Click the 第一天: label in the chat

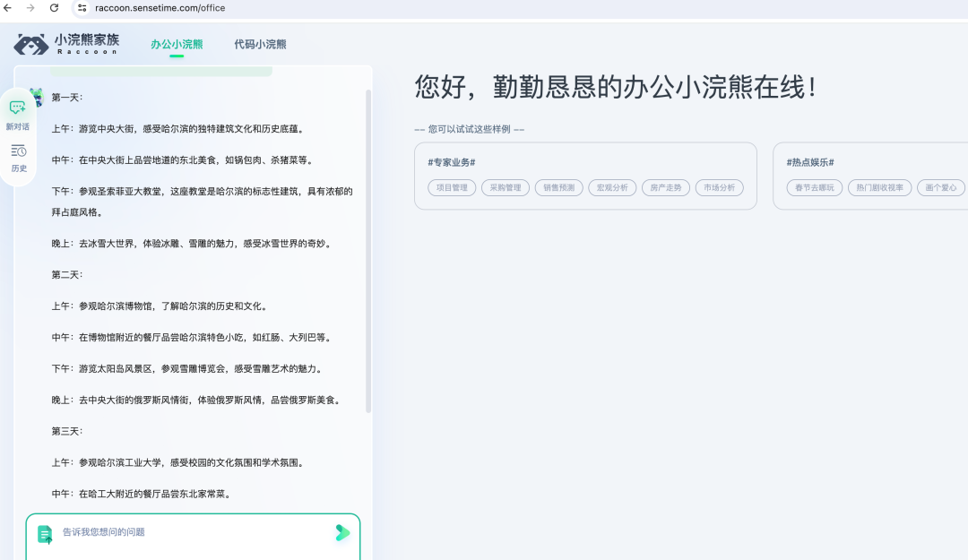click(x=67, y=98)
